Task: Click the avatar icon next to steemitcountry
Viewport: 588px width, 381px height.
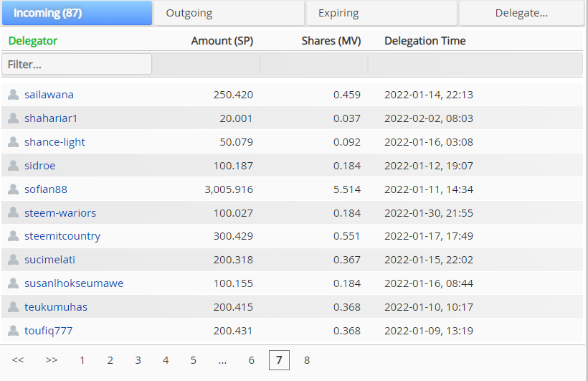Action: coord(13,236)
